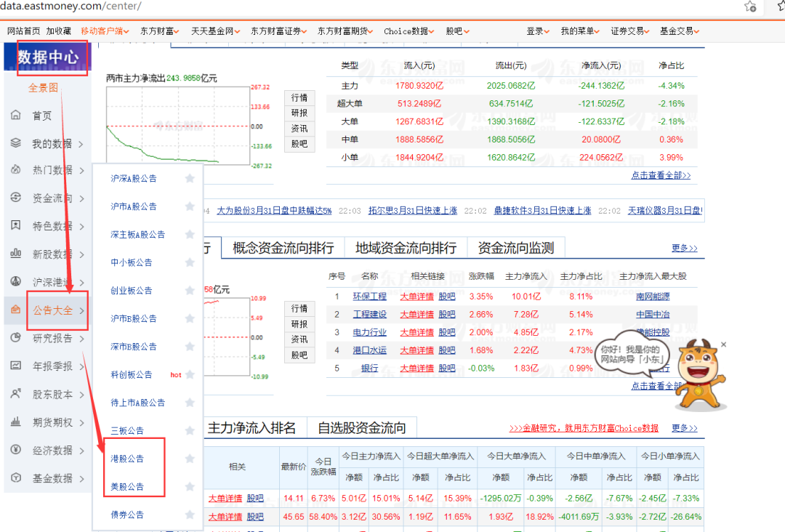The width and height of the screenshot is (785, 532).
Task: Click the browser address bar URL
Action: (x=71, y=7)
